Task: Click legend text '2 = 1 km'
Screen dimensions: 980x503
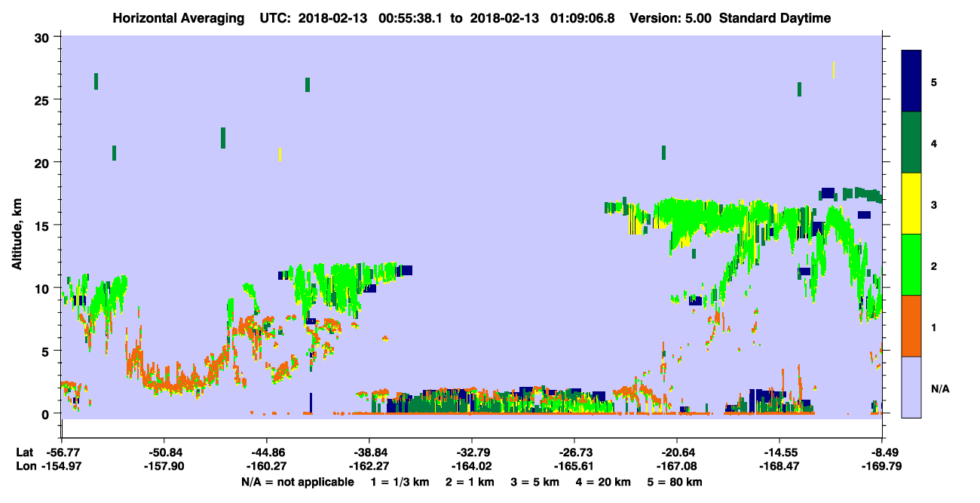Action: pyautogui.click(x=470, y=482)
